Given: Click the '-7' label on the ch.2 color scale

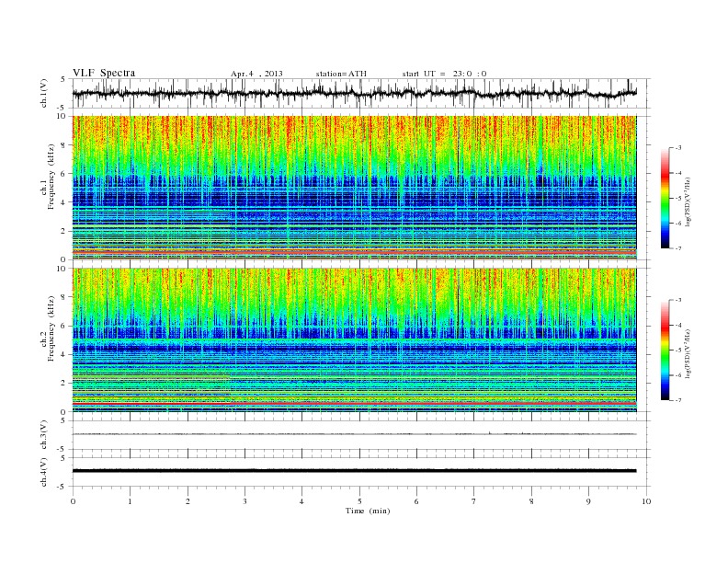Looking at the screenshot, I should 677,400.
